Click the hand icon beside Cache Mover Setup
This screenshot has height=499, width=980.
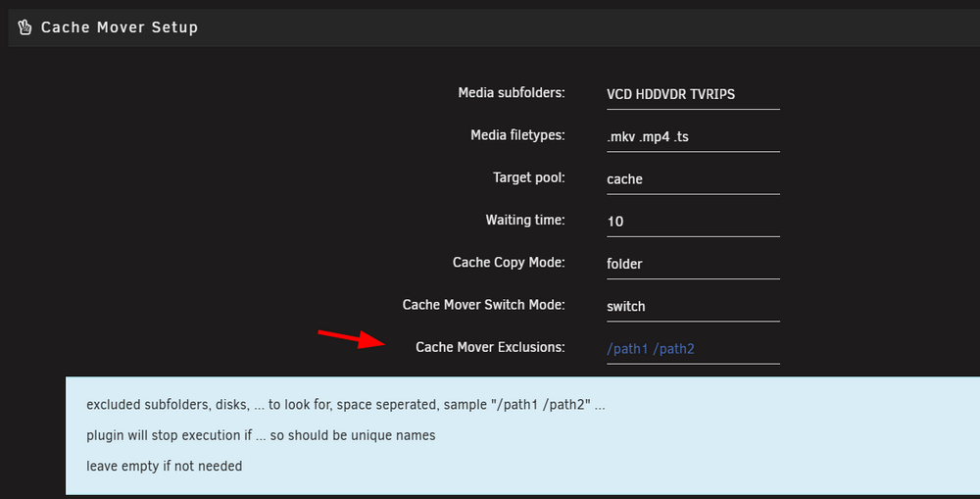25,27
